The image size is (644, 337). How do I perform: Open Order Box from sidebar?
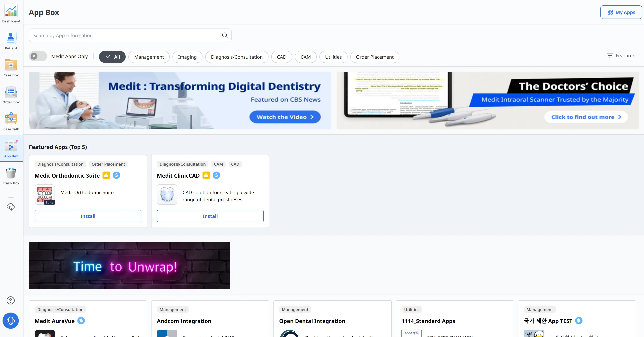pos(11,95)
